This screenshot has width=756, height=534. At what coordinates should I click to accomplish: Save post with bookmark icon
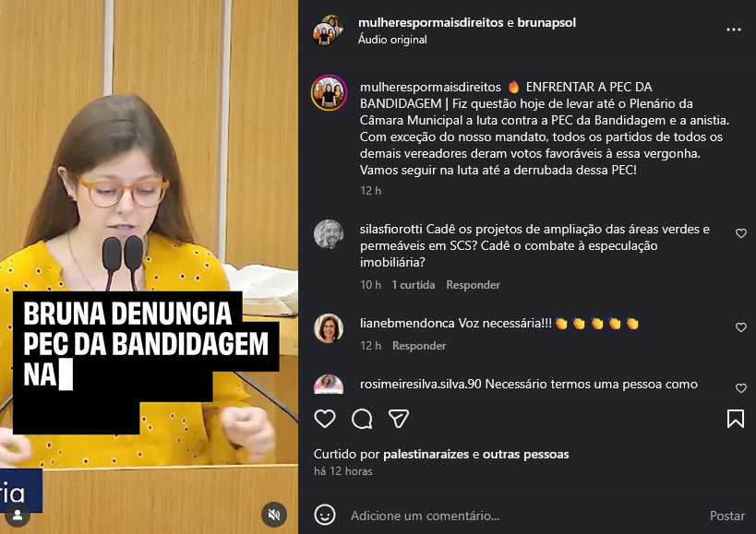(x=736, y=419)
